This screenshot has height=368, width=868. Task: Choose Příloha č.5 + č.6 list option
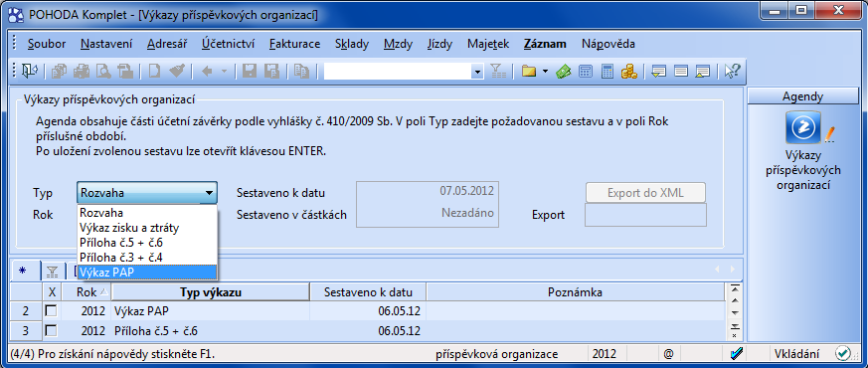[147, 243]
